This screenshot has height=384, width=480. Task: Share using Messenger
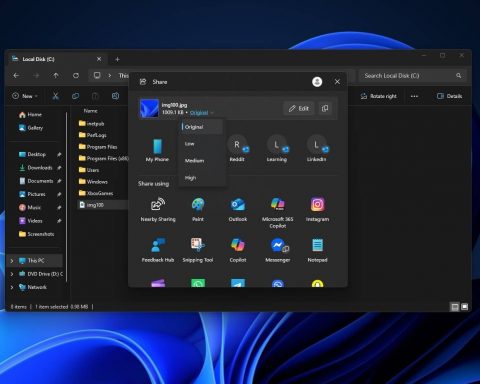278,250
